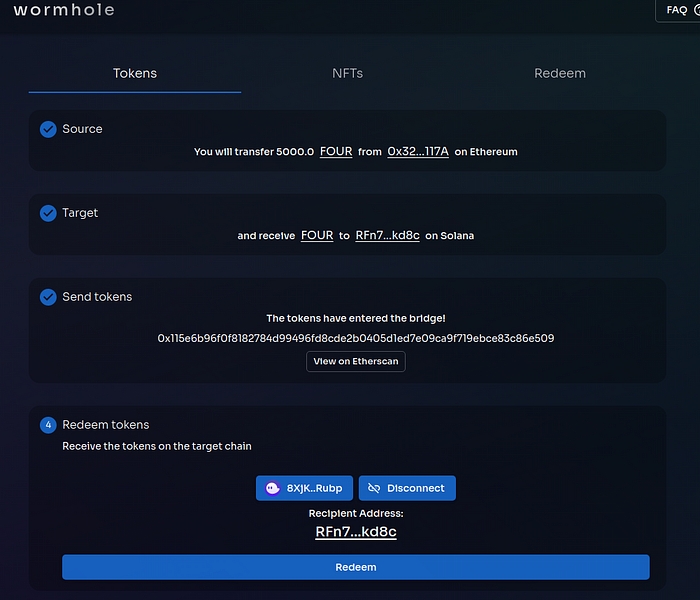Click the Source step checkmark icon
This screenshot has height=600, width=700.
48,129
